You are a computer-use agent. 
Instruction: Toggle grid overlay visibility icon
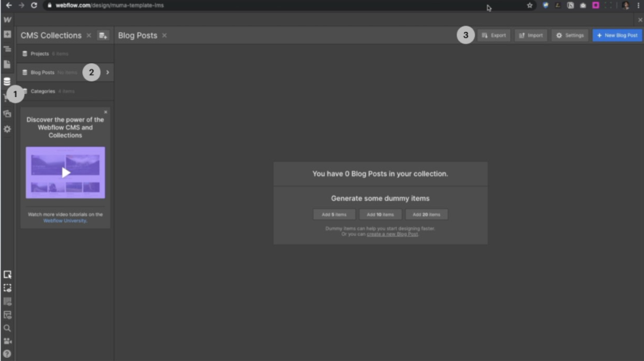(x=7, y=301)
